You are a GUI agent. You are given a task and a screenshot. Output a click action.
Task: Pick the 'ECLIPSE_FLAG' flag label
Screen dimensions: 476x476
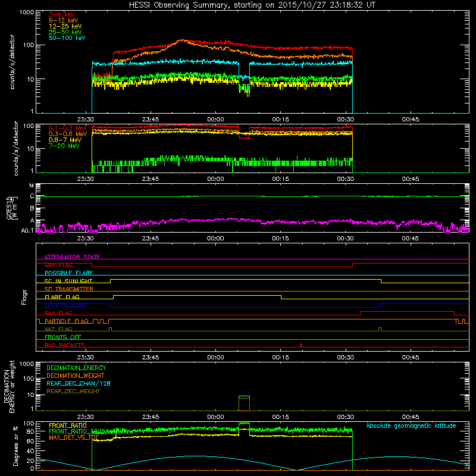tap(65, 305)
